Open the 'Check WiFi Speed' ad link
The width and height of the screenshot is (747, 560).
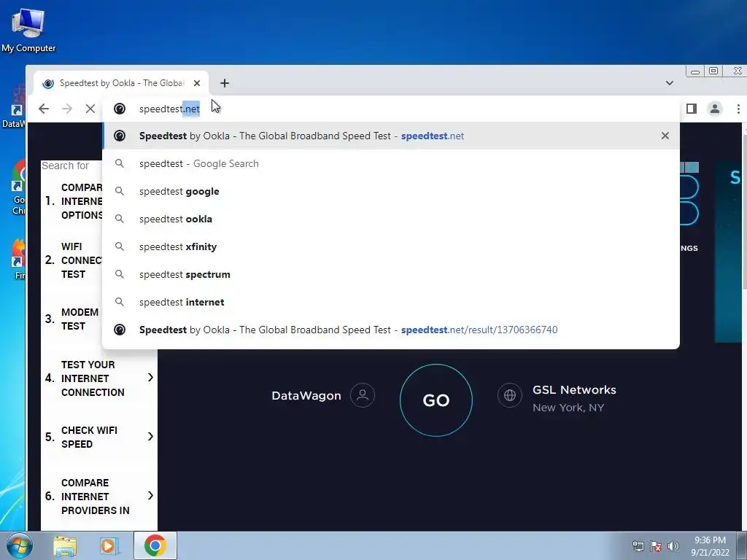coord(89,437)
